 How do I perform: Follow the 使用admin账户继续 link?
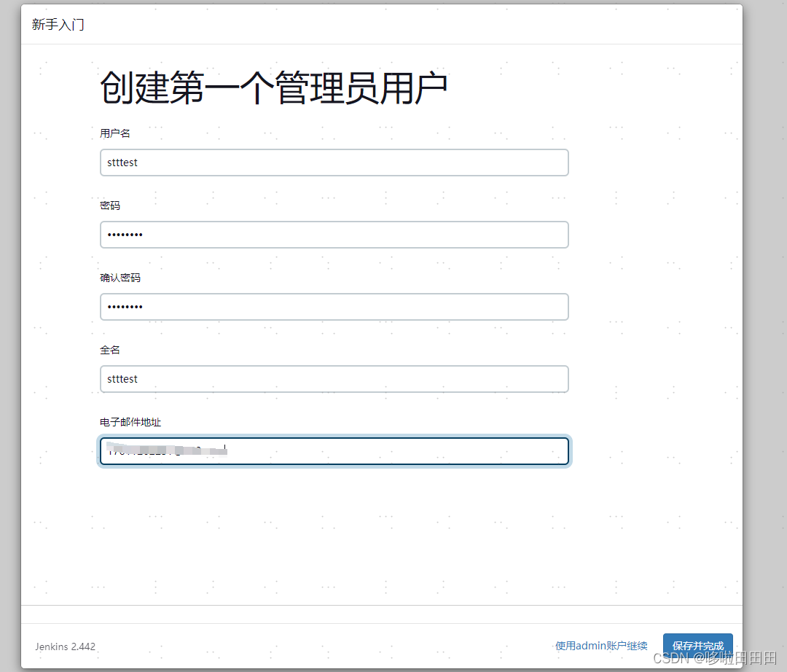point(601,646)
